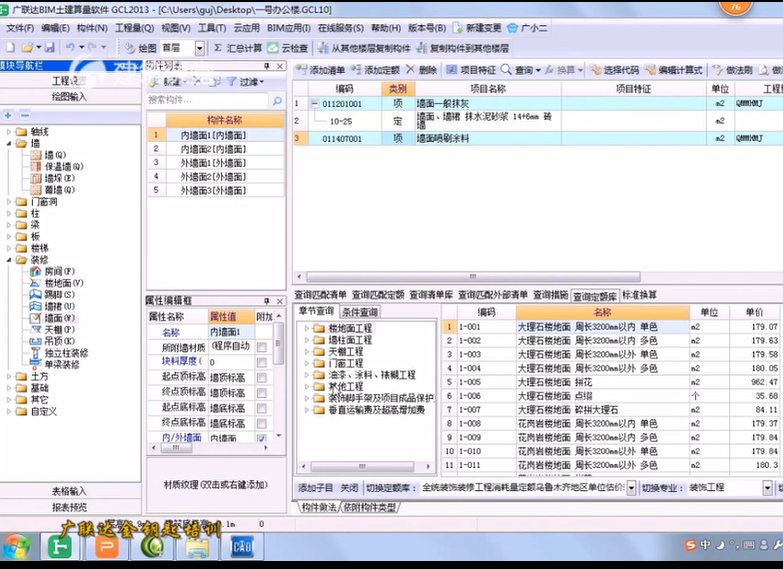
Task: Uncheck the 内/外墙面 attach checkbox
Action: click(x=261, y=438)
